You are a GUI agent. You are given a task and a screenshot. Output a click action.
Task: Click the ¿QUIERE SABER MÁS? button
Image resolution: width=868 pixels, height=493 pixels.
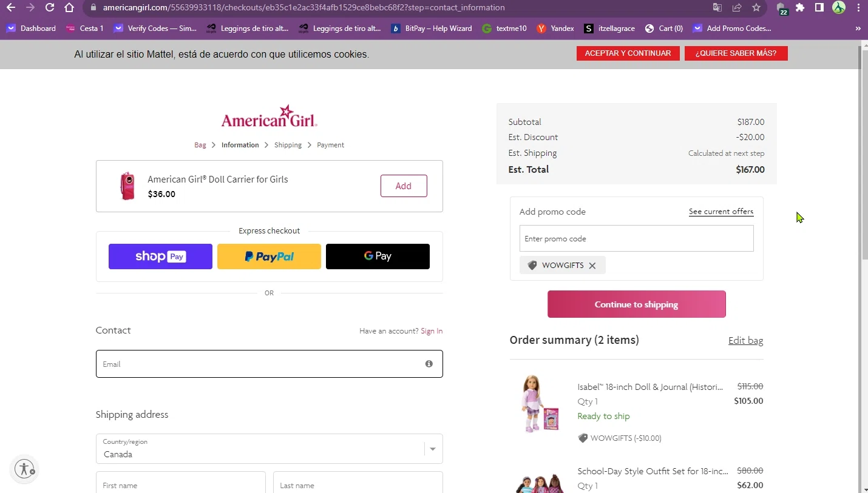click(736, 53)
